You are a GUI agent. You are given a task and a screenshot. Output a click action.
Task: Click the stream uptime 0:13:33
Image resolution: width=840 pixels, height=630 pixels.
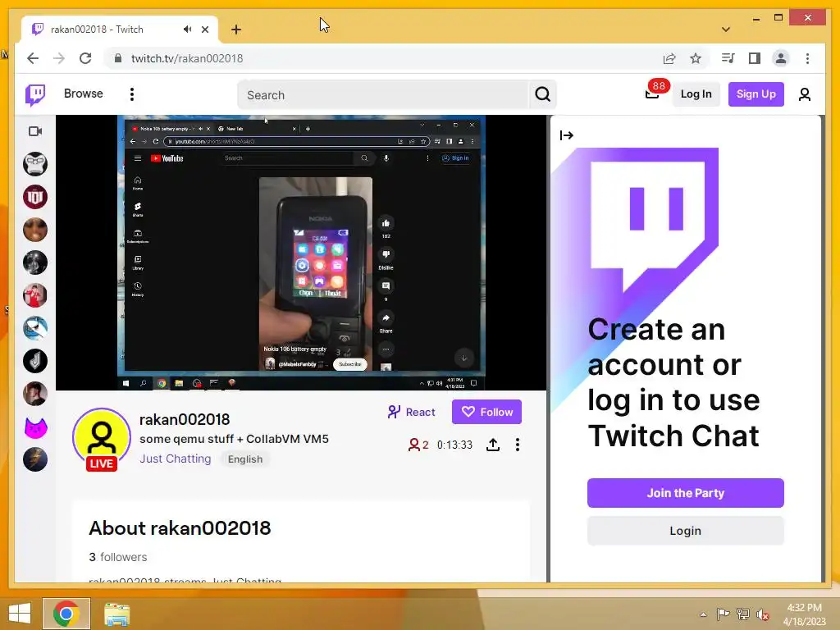454,445
